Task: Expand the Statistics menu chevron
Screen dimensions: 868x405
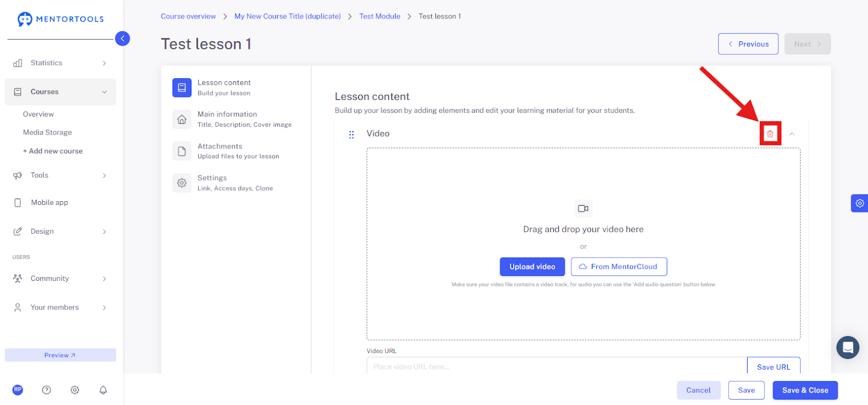Action: pos(104,63)
